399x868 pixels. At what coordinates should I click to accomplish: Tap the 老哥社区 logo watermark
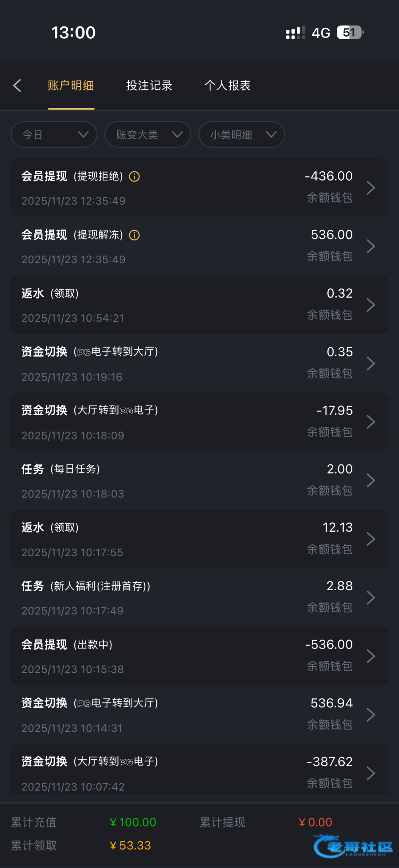pyautogui.click(x=352, y=846)
